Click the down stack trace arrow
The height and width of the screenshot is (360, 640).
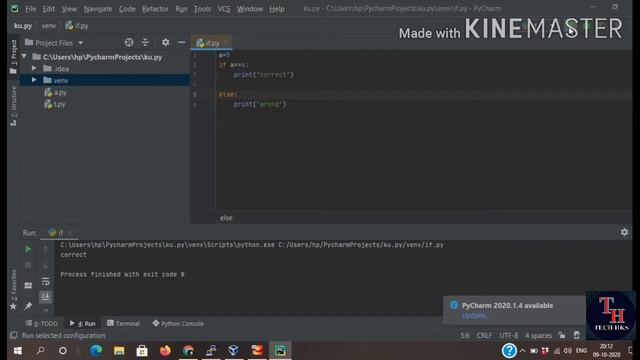(x=45, y=265)
